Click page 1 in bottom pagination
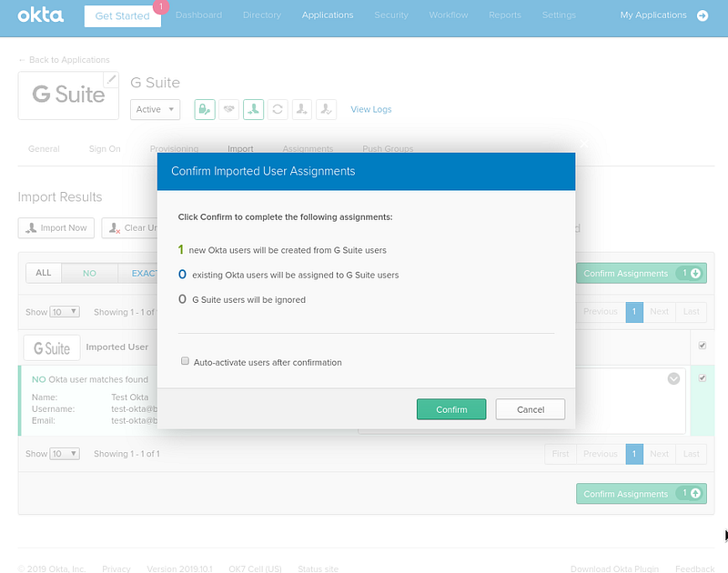 [x=634, y=454]
